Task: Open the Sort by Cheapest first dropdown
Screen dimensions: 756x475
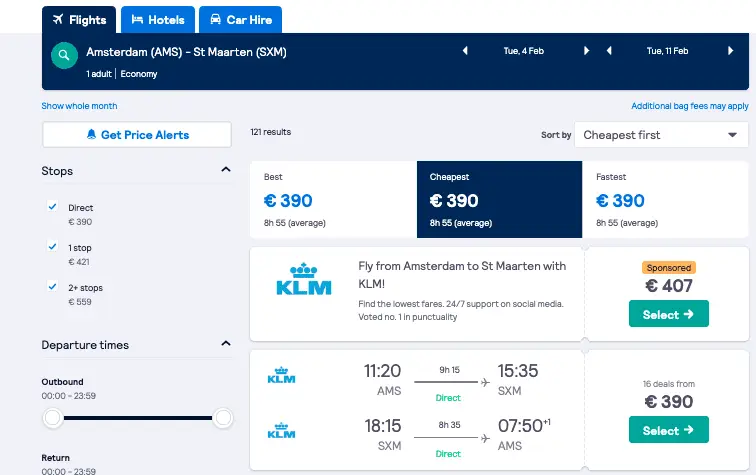Action: [661, 135]
